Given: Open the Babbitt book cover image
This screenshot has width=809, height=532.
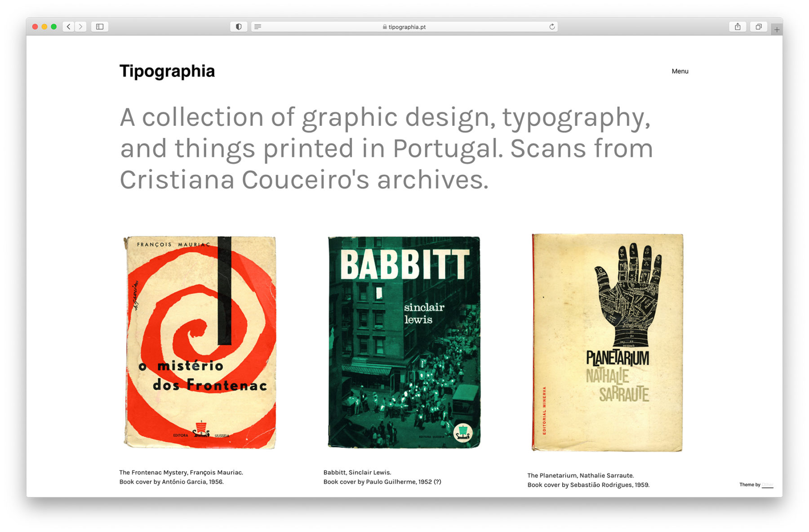Looking at the screenshot, I should point(404,342).
